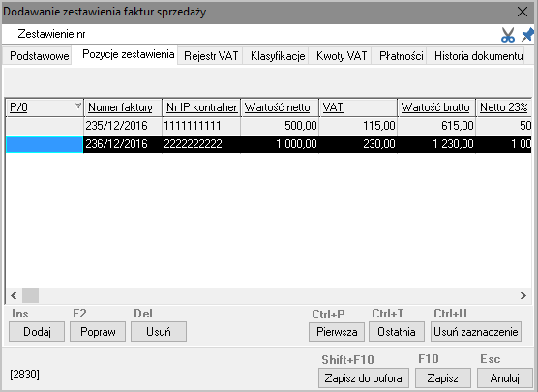The height and width of the screenshot is (392, 538).
Task: Click the 115,00 VAT cell
Action: 358,126
